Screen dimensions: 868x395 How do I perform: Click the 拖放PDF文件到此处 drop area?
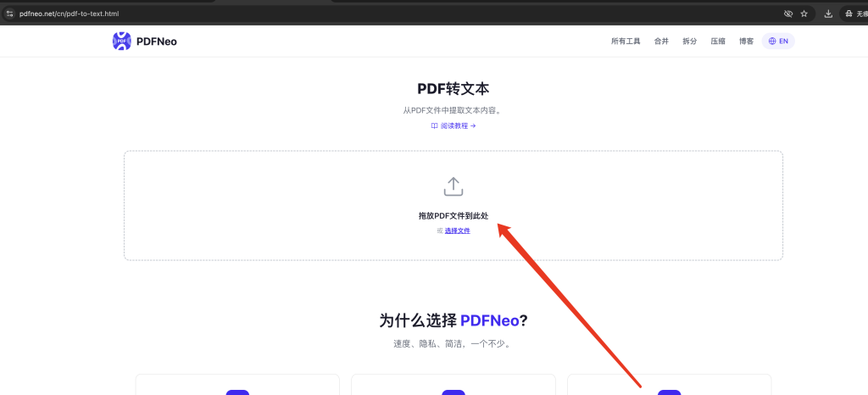click(x=453, y=205)
